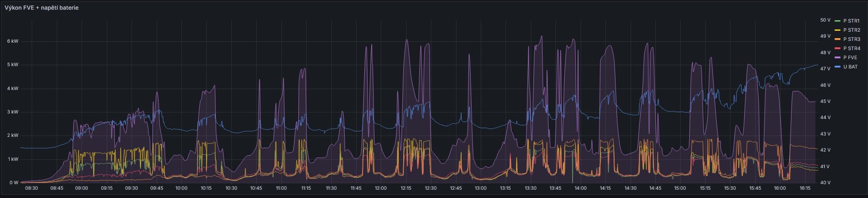Open color picker for P FVE purple swatch
Viewport: 868px width, 198px height.
[x=838, y=58]
